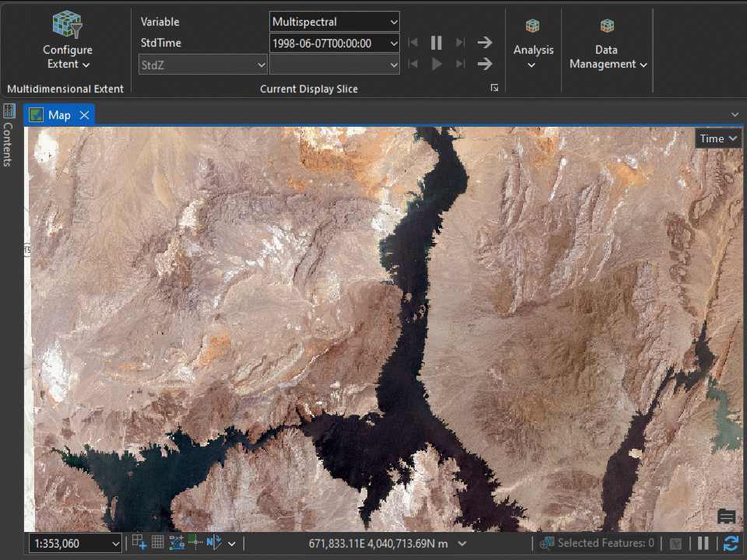Expand the Time menu on the map view
This screenshot has height=560, width=747.
717,138
